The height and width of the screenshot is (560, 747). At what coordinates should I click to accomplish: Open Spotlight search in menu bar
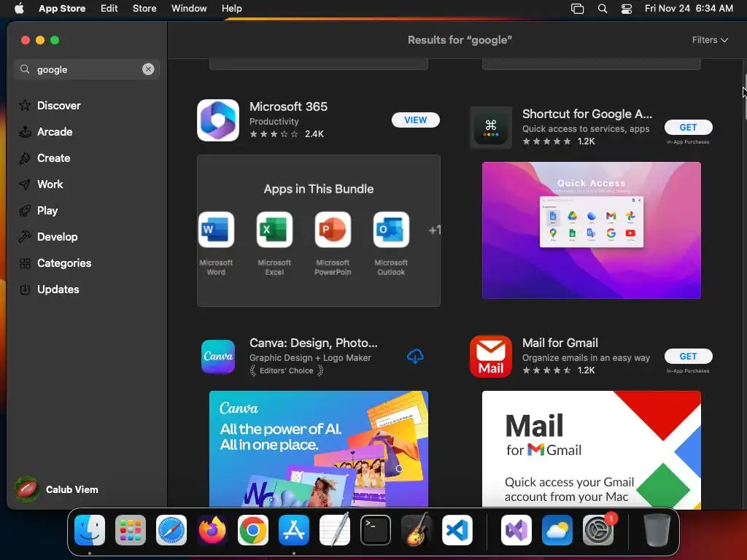[602, 9]
